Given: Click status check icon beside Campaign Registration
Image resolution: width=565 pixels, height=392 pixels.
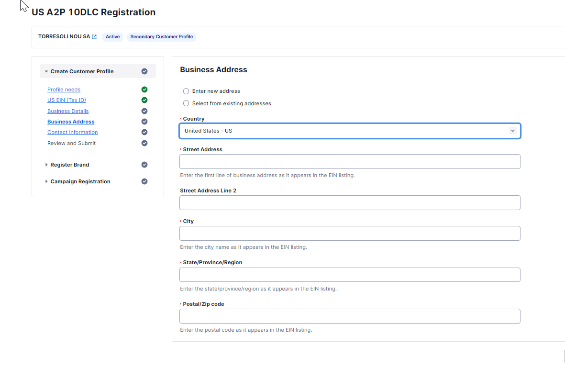Looking at the screenshot, I should [x=144, y=181].
